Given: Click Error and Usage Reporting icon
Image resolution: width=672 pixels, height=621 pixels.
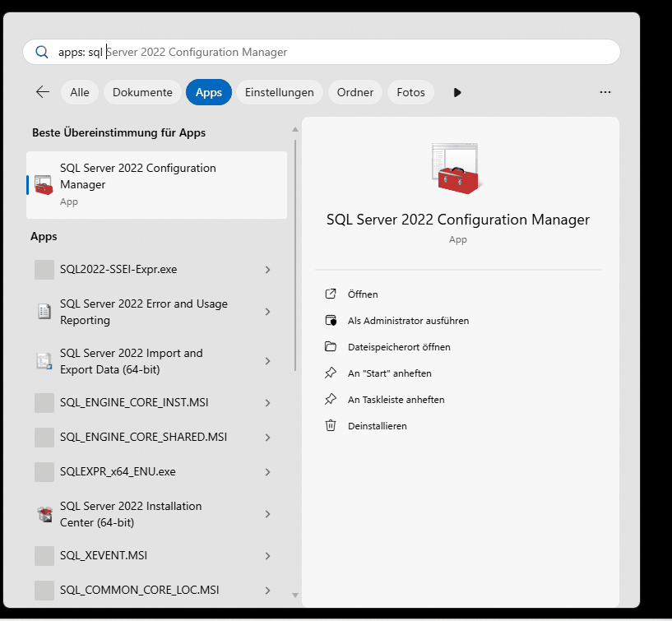Looking at the screenshot, I should pos(44,312).
